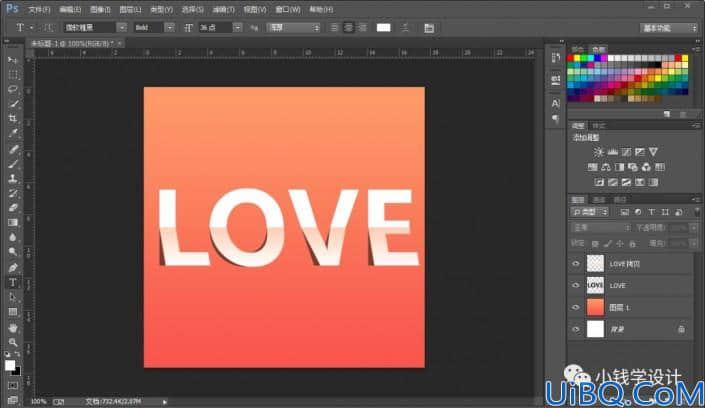
Task: Select the History Brush tool
Action: pos(13,193)
